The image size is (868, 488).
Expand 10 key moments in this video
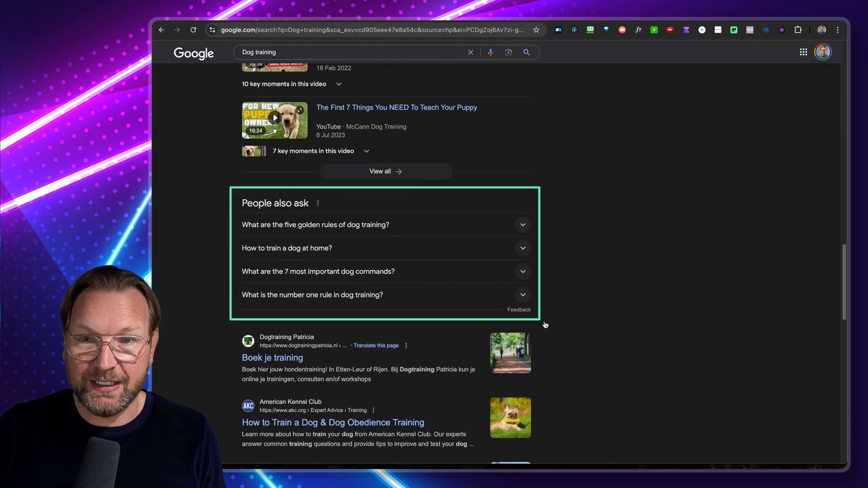(292, 84)
